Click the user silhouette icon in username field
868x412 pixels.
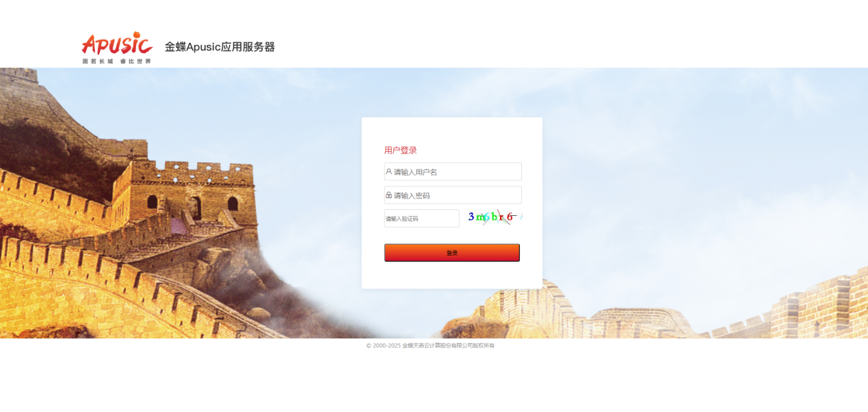(x=389, y=171)
